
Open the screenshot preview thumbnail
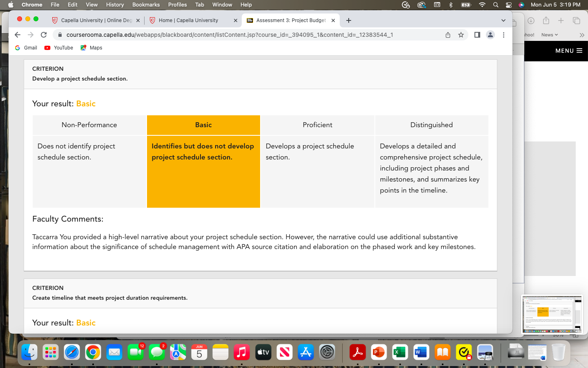click(552, 315)
